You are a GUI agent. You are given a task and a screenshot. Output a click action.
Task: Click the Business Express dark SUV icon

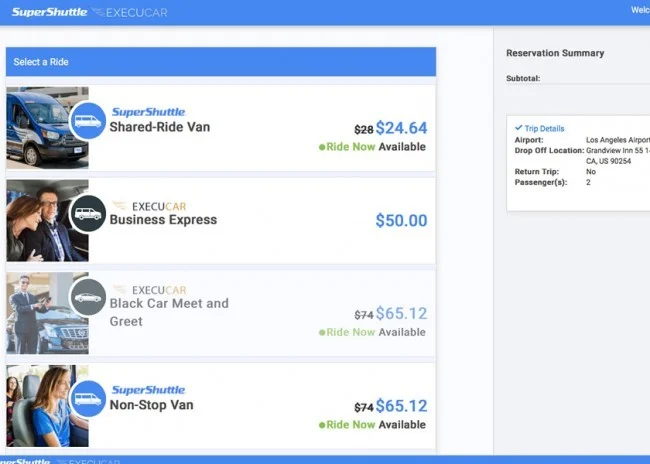coord(88,214)
